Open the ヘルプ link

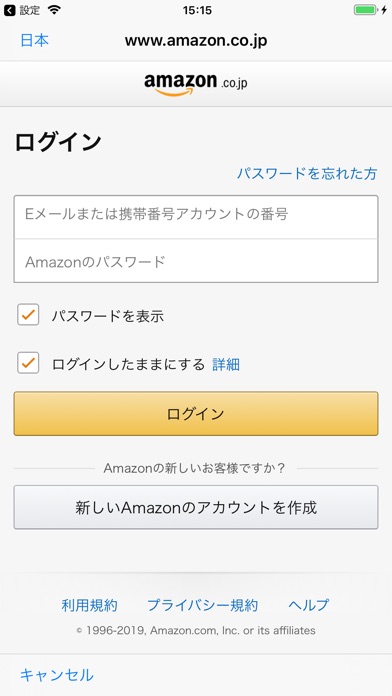click(309, 605)
